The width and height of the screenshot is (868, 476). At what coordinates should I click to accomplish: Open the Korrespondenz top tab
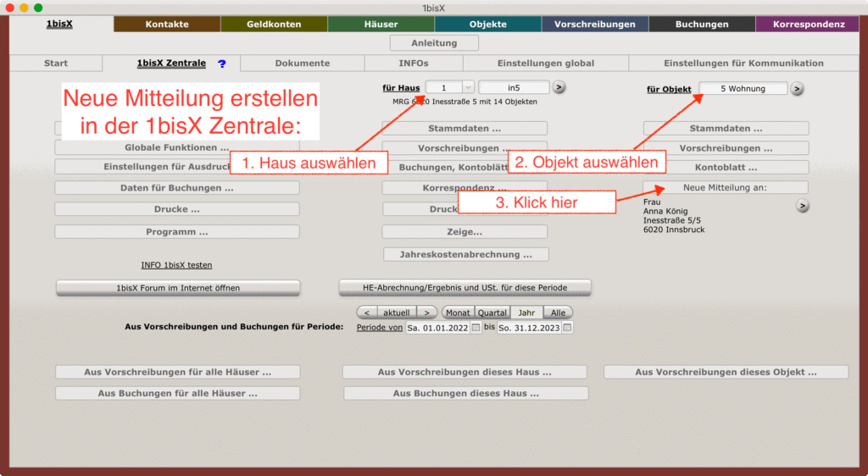point(809,24)
